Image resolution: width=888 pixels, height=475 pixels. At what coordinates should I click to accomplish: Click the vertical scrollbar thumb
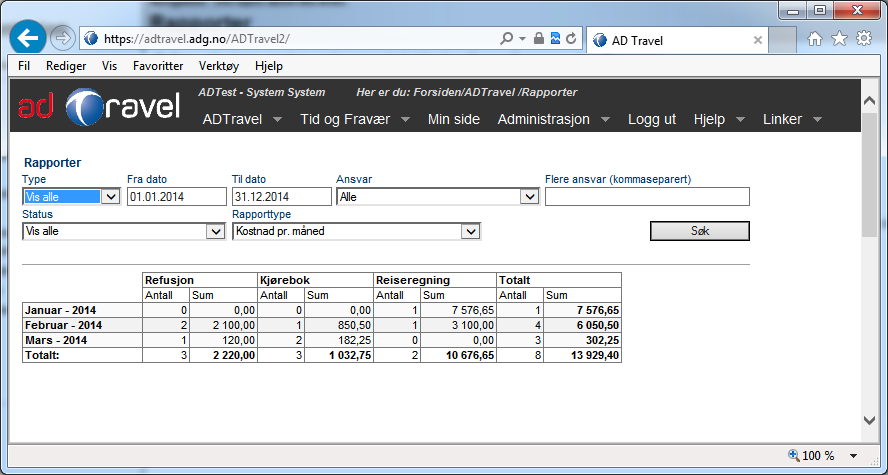[x=869, y=175]
